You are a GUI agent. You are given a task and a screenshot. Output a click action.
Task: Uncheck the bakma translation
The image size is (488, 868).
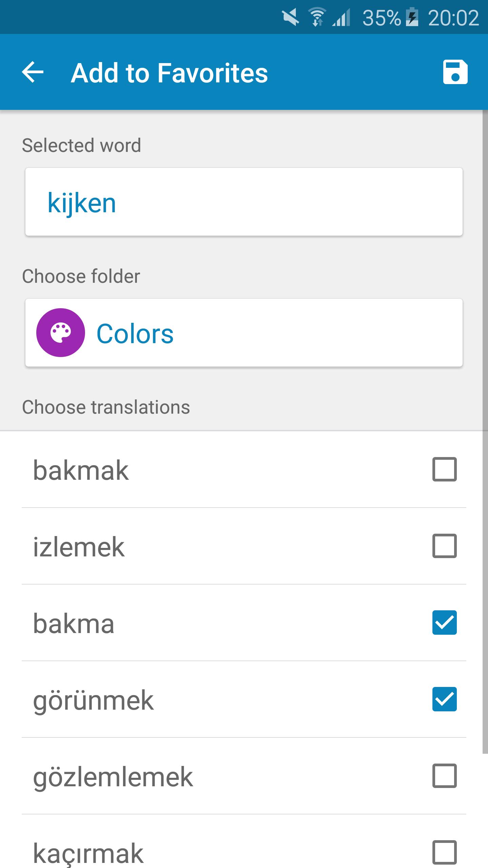(x=444, y=623)
